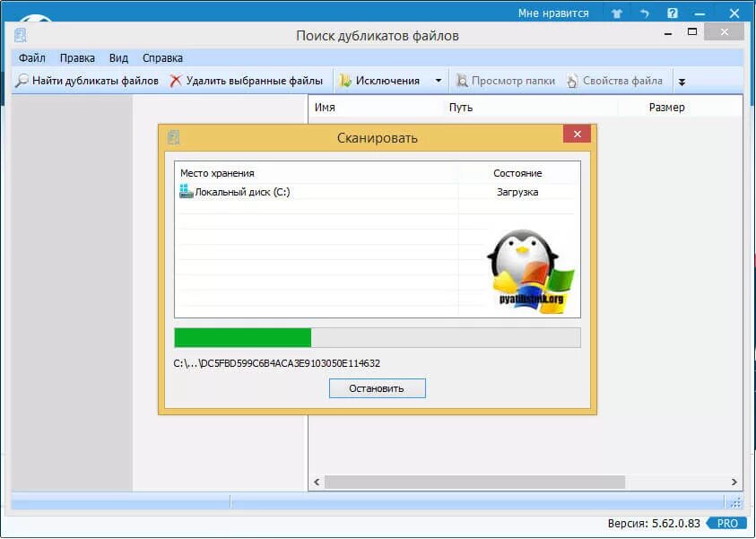Click the PRO badge
This screenshot has height=539, width=756.
click(728, 523)
